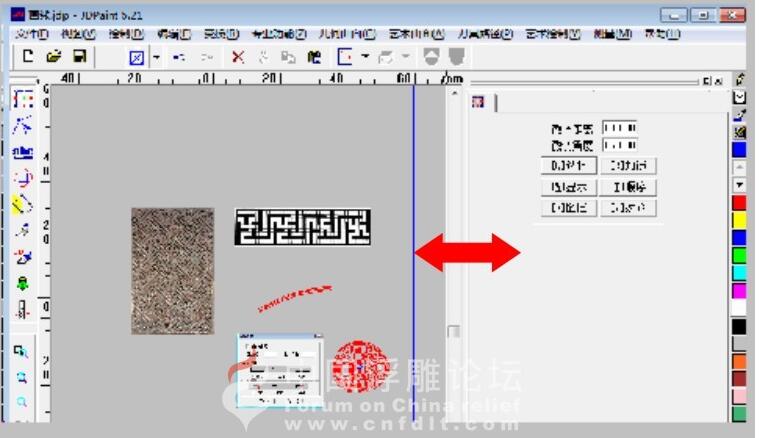Click the New file icon
Image resolution: width=759 pixels, height=438 pixels.
click(28, 57)
